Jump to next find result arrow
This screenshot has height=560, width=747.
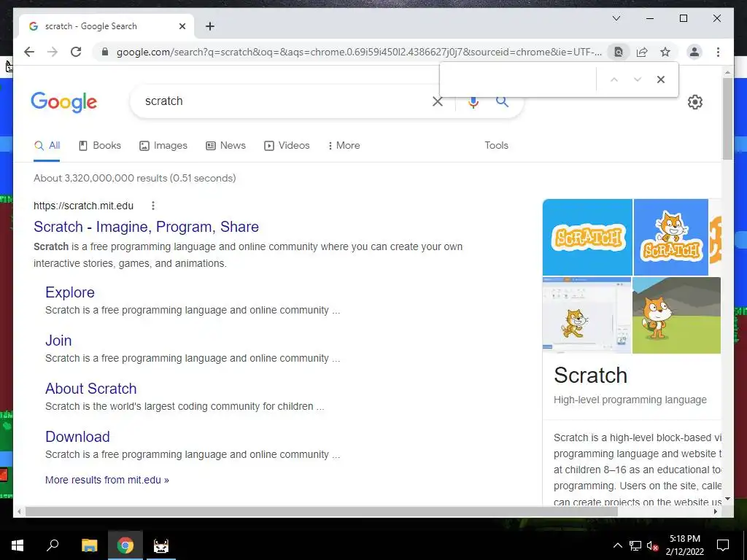click(x=638, y=79)
